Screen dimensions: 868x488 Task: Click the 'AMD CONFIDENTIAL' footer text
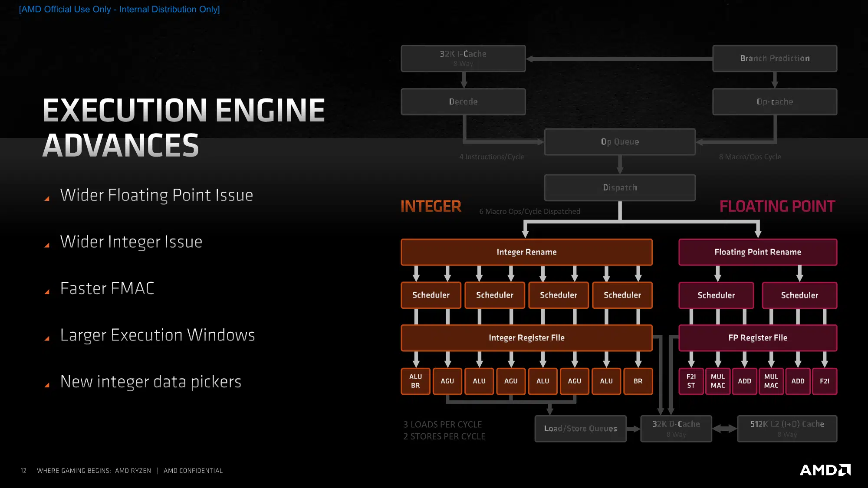coord(193,471)
